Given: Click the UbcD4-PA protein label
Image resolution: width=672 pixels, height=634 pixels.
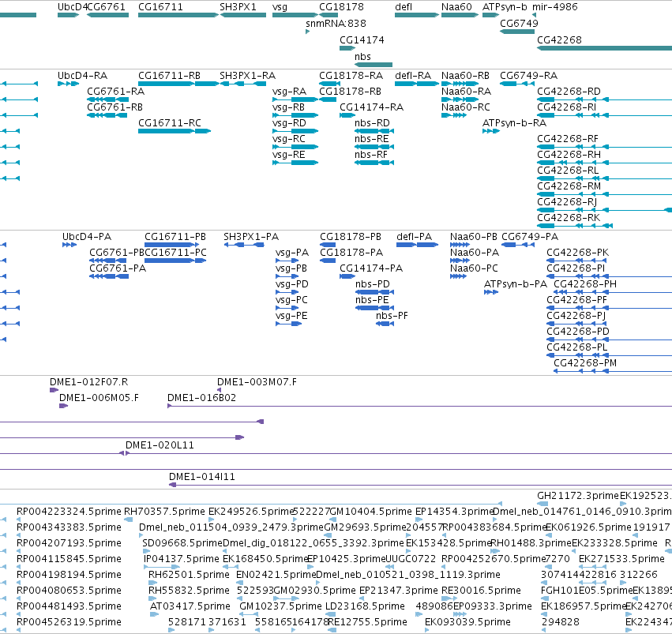Looking at the screenshot, I should tap(87, 237).
